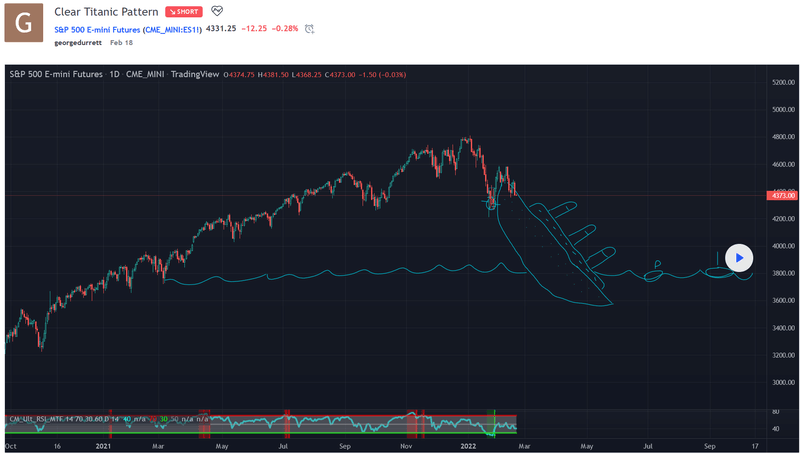Click the -0.28% percentage change
Screen dimensions: 800x453
[x=285, y=29]
